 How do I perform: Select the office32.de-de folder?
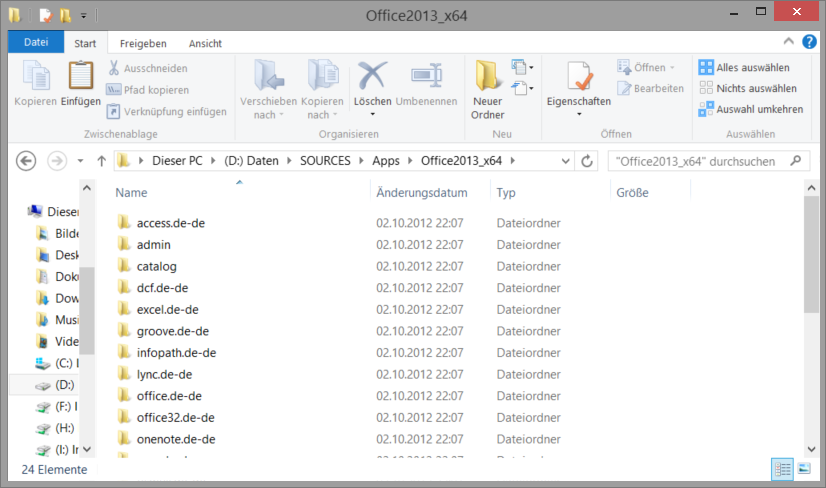point(175,417)
